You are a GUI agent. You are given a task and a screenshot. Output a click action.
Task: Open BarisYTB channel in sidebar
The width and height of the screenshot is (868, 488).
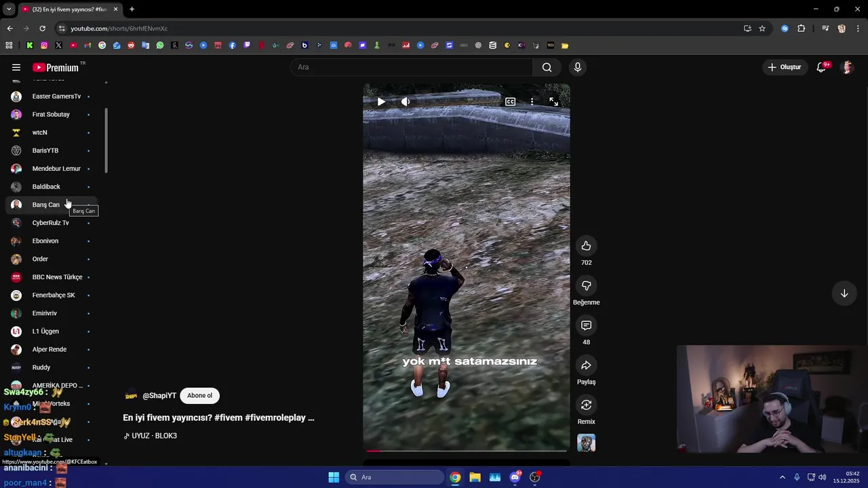[53, 150]
